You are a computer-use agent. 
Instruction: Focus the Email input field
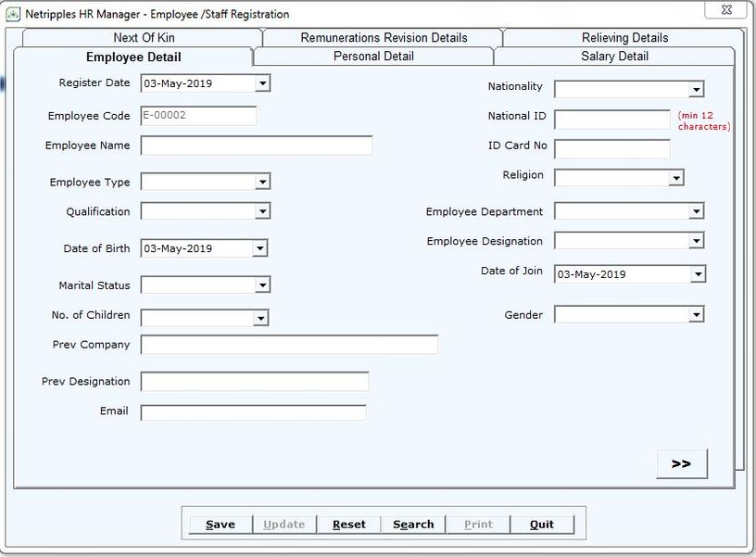pyautogui.click(x=254, y=412)
